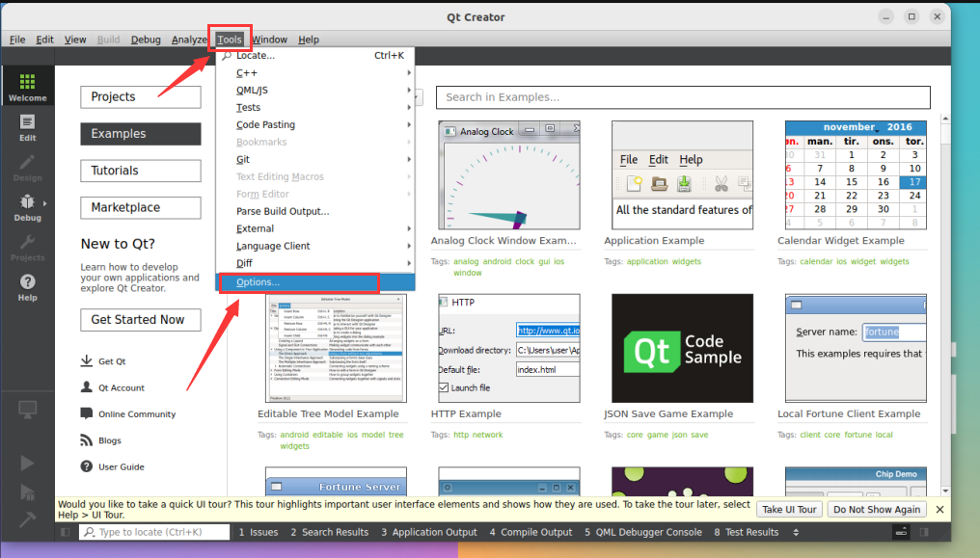980x558 pixels.
Task: Open Help mode question mark icon
Action: [28, 287]
